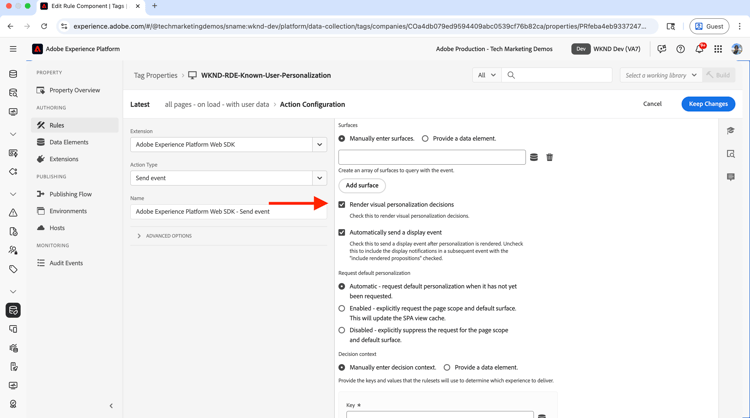Image resolution: width=750 pixels, height=418 pixels.
Task: Open the user profile avatar
Action: tap(737, 49)
